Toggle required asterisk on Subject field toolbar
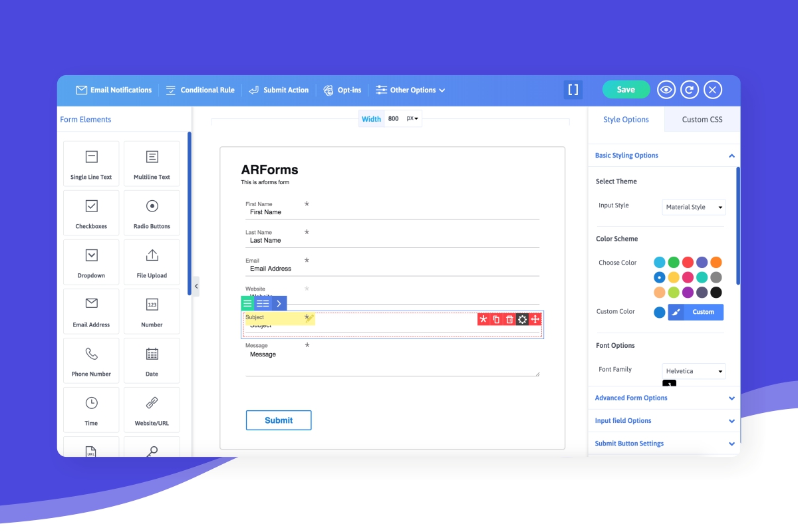Viewport: 798px width, 532px height. tap(483, 320)
